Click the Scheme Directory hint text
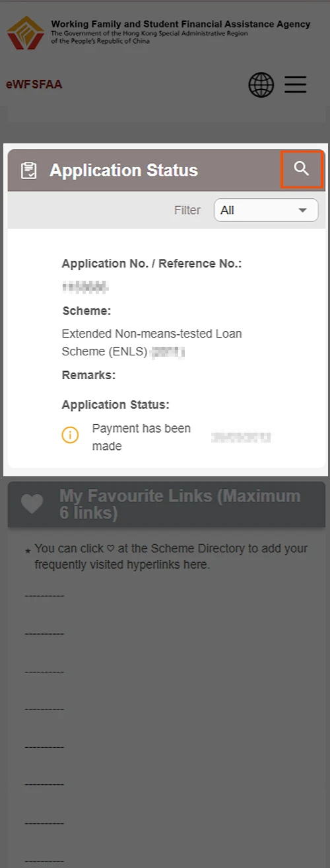Screen dimensions: 330x868 171,556
